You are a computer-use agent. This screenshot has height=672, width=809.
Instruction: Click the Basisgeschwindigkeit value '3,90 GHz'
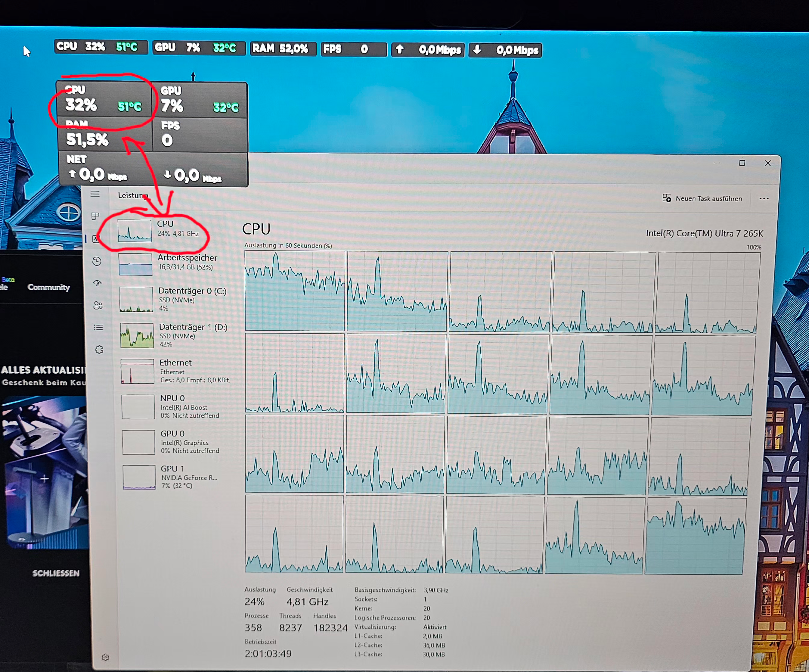pos(436,590)
